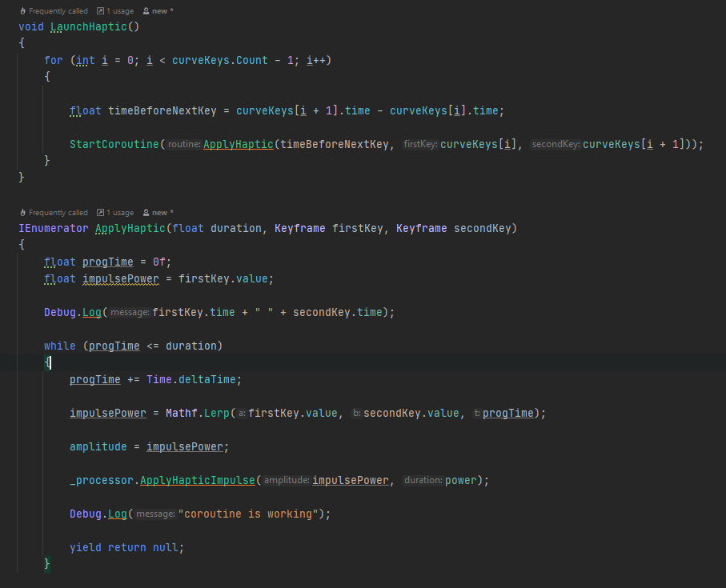Screen dimensions: 726x588
Task: Click the while loop's opening brace
Action: coord(47,362)
